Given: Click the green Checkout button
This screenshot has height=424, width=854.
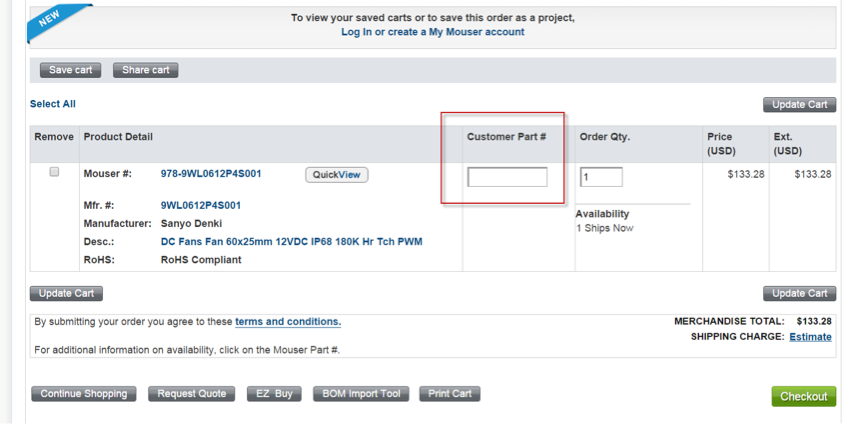Looking at the screenshot, I should 803,397.
